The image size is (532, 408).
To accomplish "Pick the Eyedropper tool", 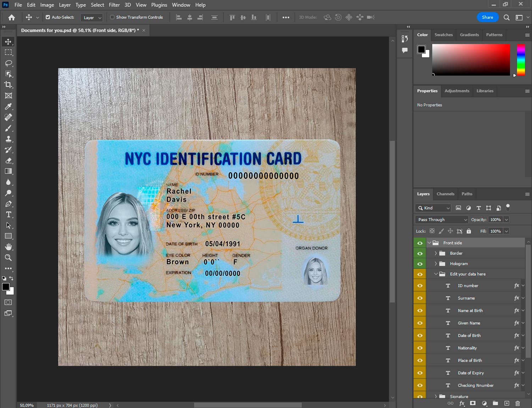I will point(9,106).
